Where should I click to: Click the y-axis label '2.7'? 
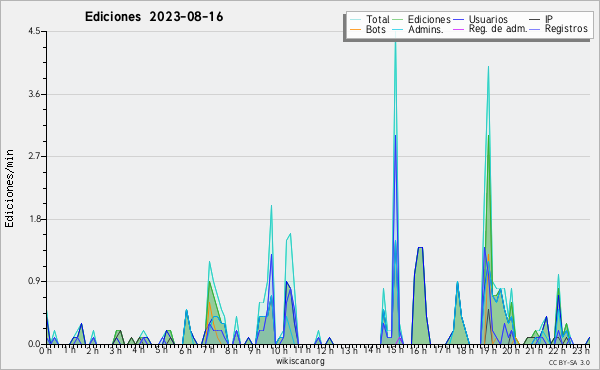(x=34, y=156)
